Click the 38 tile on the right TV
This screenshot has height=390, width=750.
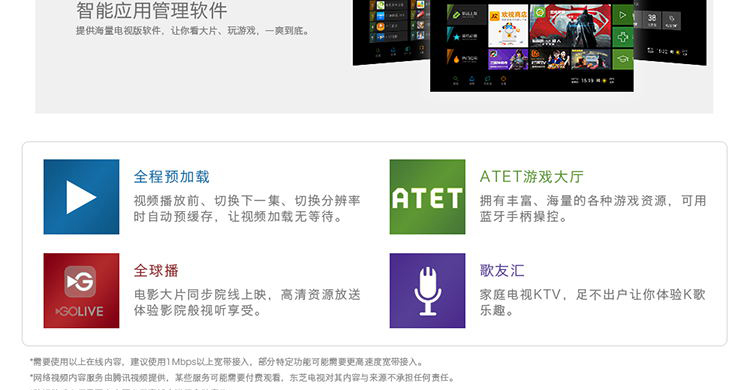(652, 21)
